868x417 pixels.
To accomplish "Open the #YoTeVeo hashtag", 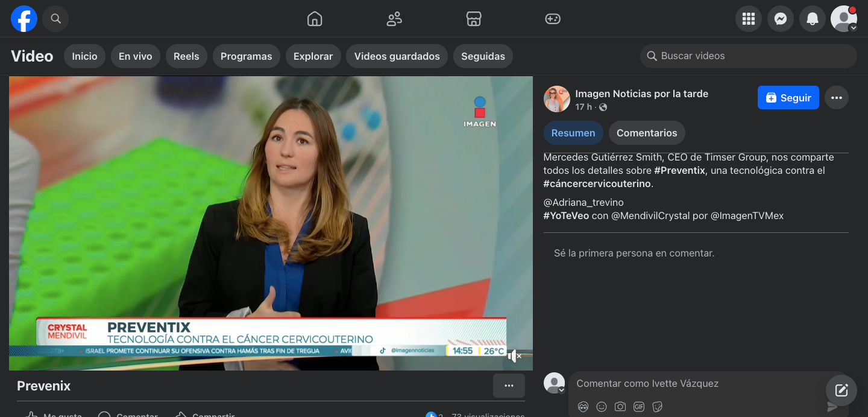I will (x=566, y=215).
